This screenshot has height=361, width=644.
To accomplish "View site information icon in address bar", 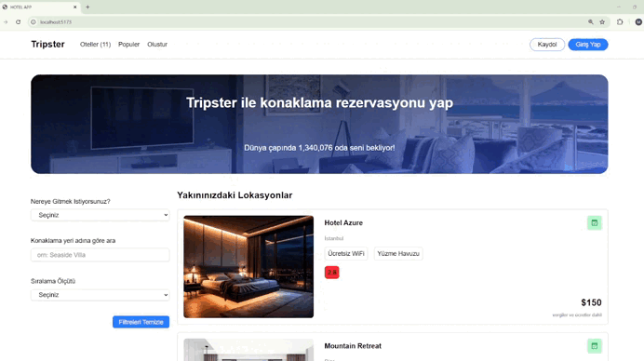I will click(x=34, y=22).
